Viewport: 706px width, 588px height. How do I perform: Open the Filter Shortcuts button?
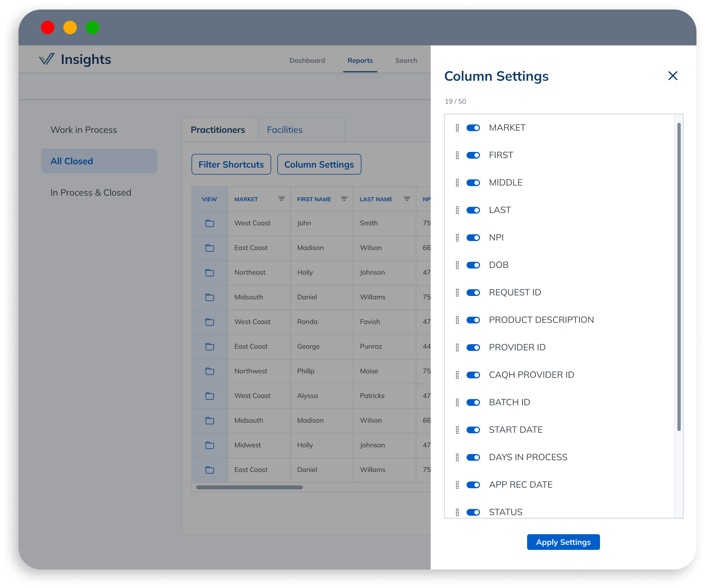[231, 164]
